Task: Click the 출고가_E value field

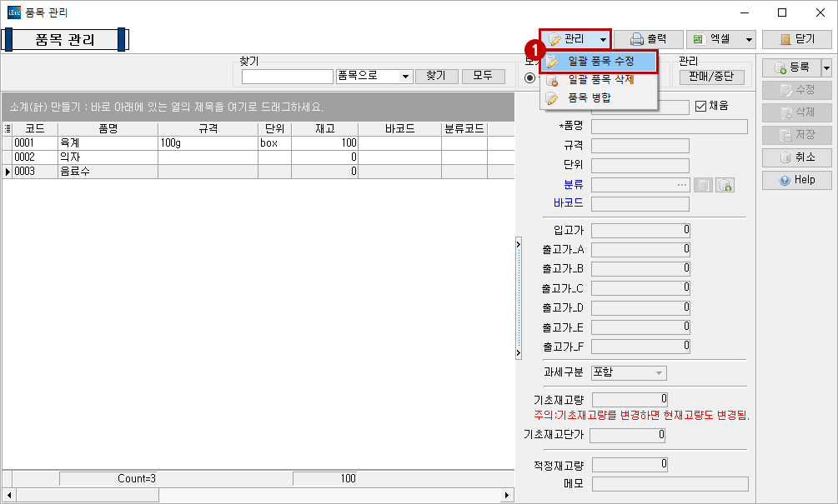Action: (x=640, y=327)
